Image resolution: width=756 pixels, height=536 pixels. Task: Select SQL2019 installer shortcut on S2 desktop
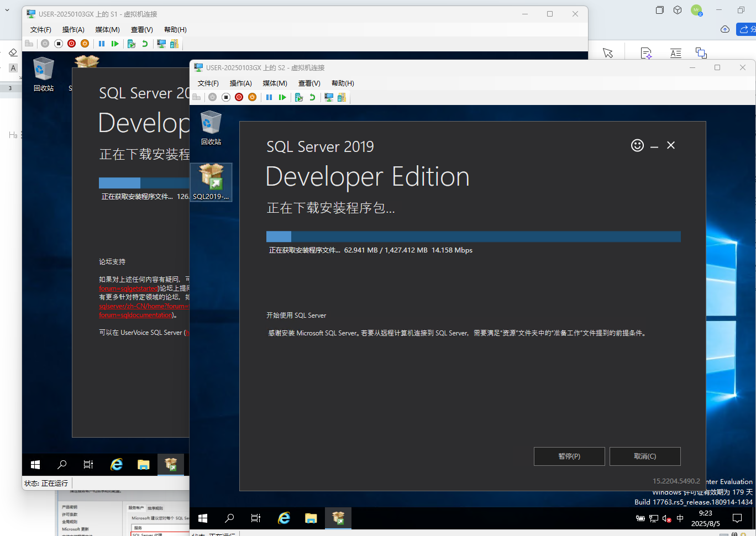tap(211, 182)
